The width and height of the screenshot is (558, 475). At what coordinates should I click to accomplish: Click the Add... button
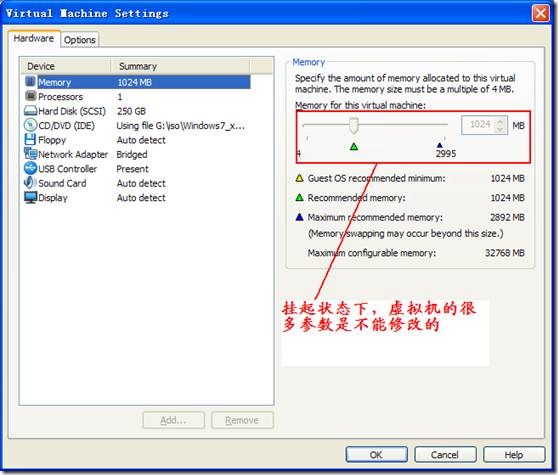click(174, 420)
